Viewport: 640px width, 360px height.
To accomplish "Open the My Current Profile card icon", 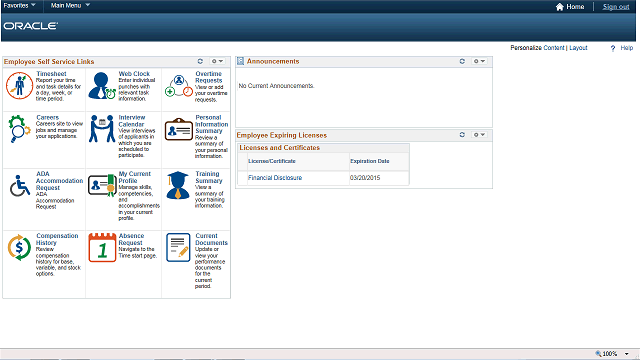I will (x=102, y=185).
